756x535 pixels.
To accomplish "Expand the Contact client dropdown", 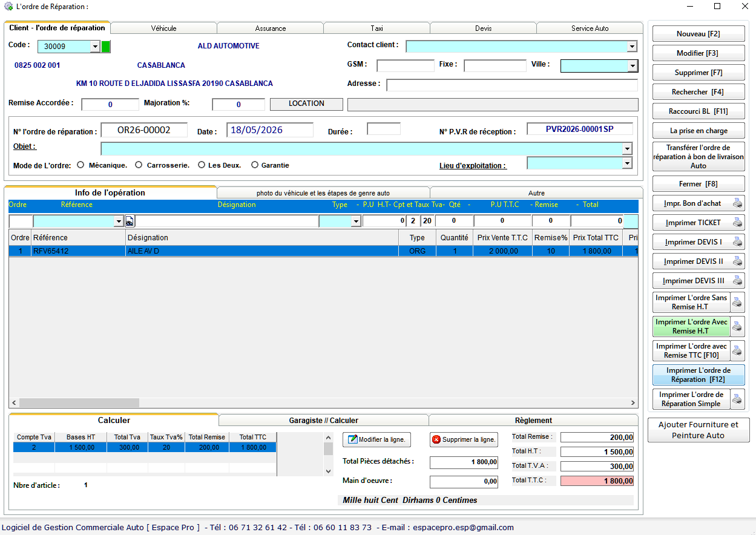I will click(632, 47).
